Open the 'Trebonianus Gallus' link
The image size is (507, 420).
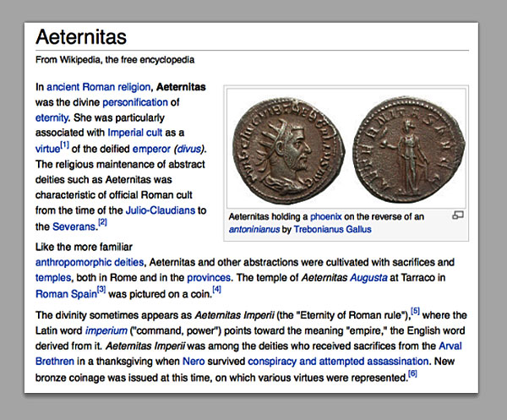click(332, 229)
